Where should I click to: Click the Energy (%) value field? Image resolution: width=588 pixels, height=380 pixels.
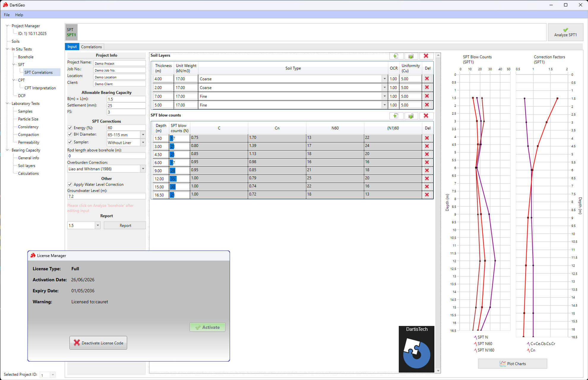pos(126,128)
